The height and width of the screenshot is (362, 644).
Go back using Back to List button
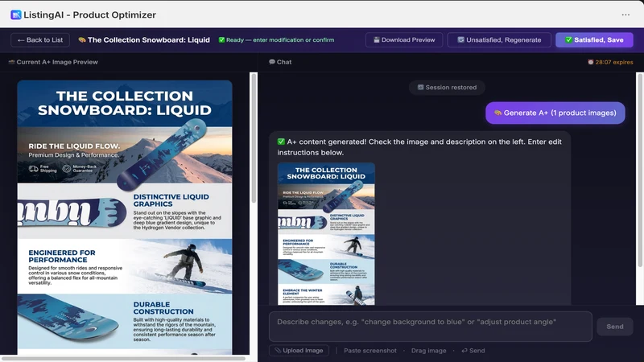40,39
